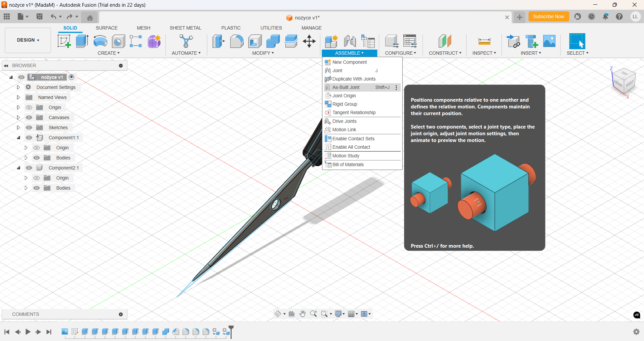Click the ViewCube orientation cube

coord(623,81)
